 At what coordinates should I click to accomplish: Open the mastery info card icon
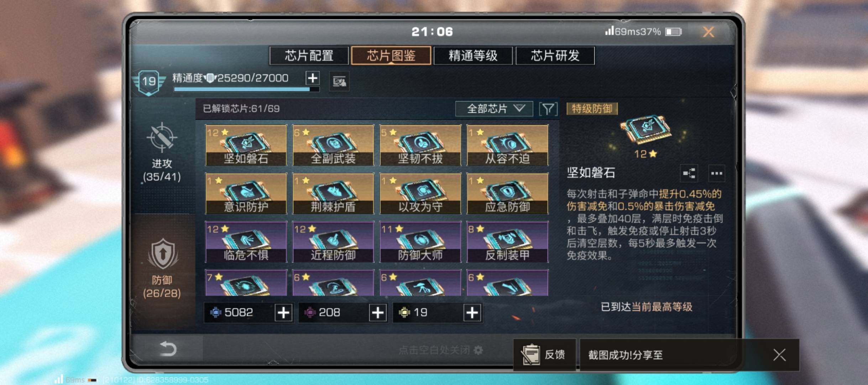pyautogui.click(x=339, y=82)
